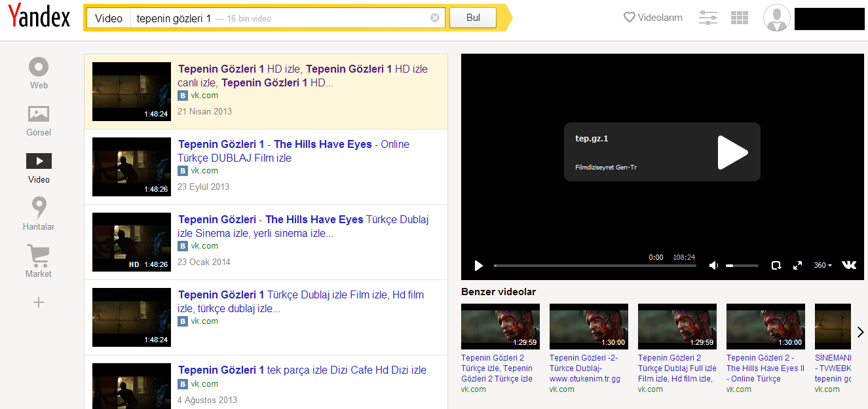Open the 360 video quality dropdown
Screen dimensions: 868x409
(x=823, y=265)
